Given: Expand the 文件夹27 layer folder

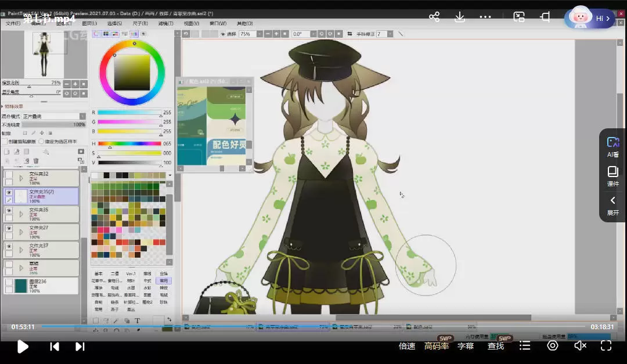Looking at the screenshot, I should click(21, 232).
